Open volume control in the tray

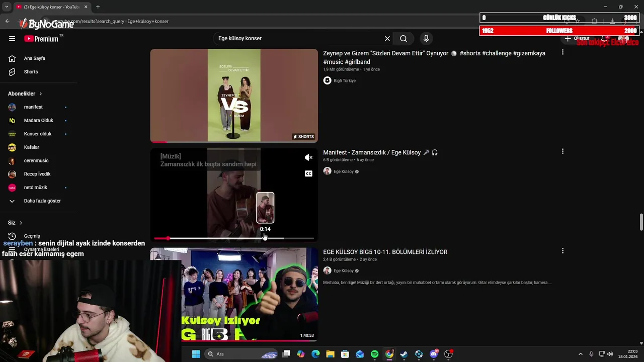click(610, 354)
